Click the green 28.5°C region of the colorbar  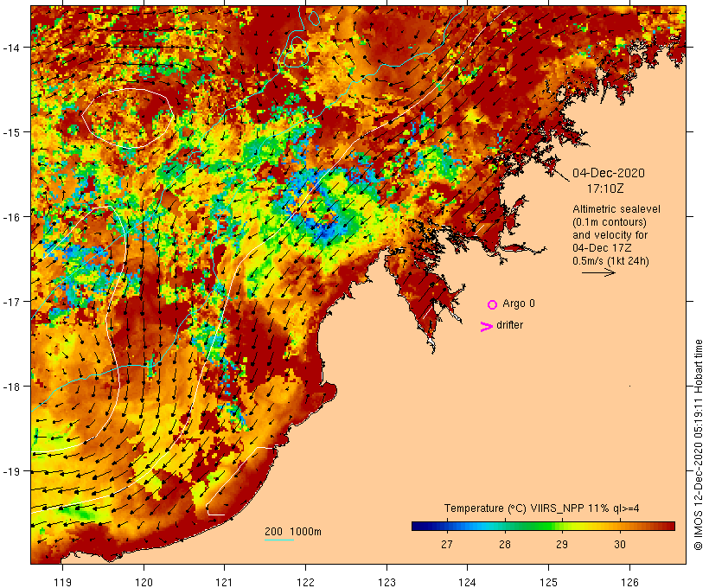click(533, 526)
